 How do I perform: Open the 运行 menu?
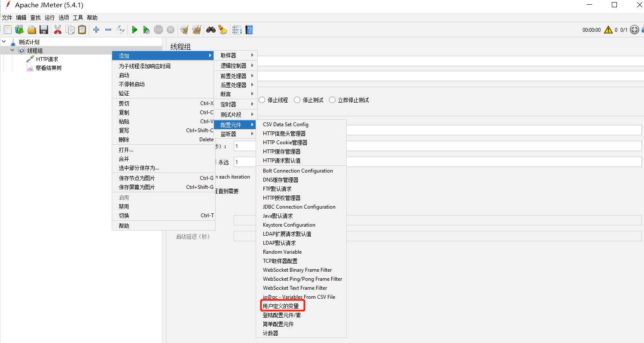pyautogui.click(x=49, y=18)
